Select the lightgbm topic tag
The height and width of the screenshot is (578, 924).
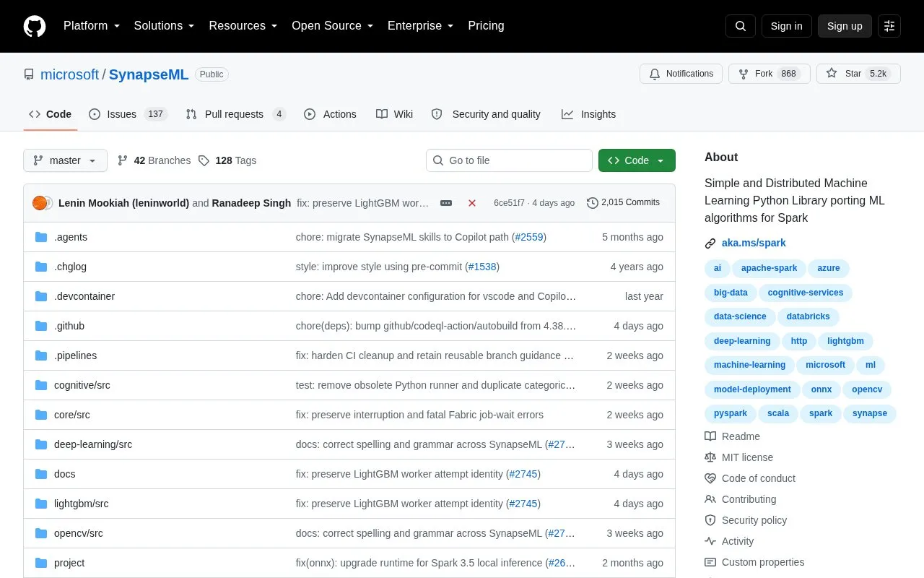[845, 341]
